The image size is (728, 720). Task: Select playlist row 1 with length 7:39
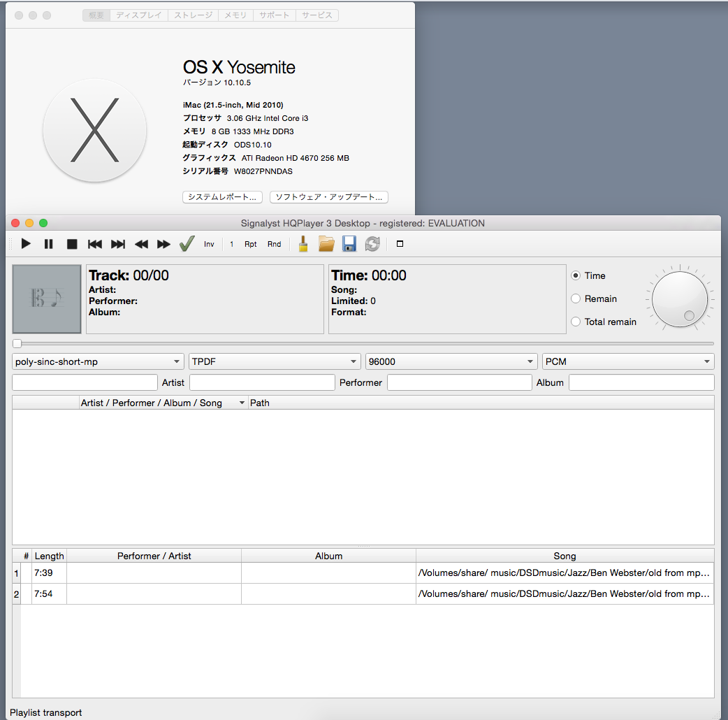[363, 573]
